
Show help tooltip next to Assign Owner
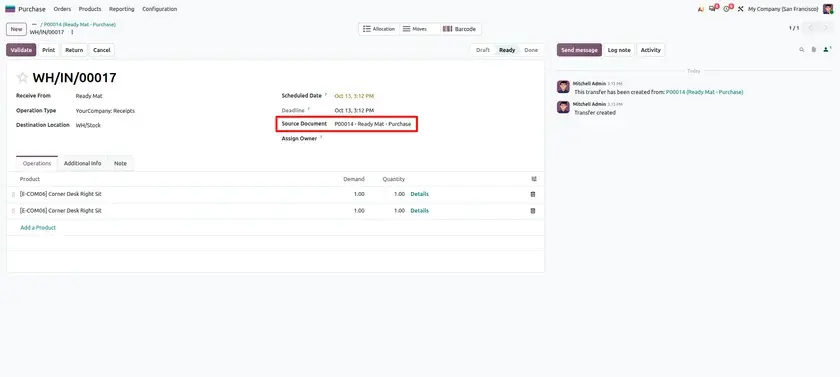coord(321,137)
